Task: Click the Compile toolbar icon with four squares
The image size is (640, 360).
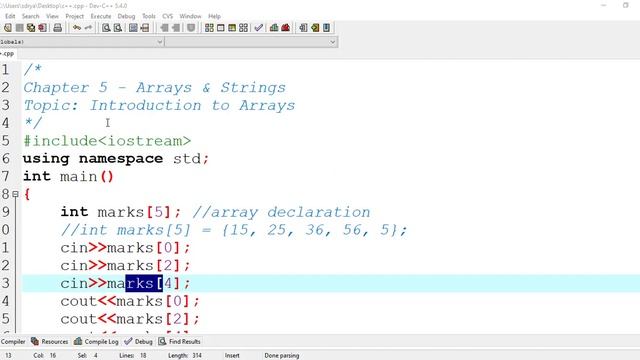Action: tap(209, 28)
